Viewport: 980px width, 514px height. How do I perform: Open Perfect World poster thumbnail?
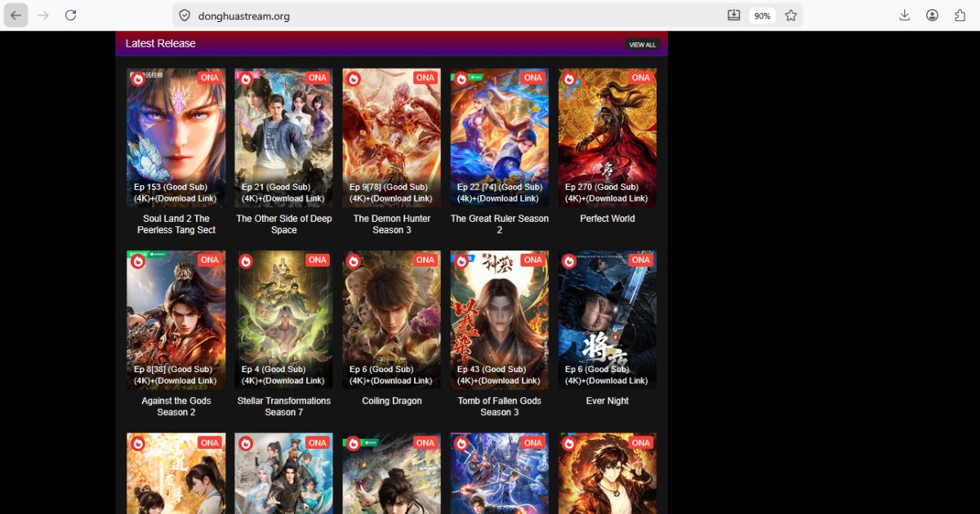pyautogui.click(x=608, y=138)
